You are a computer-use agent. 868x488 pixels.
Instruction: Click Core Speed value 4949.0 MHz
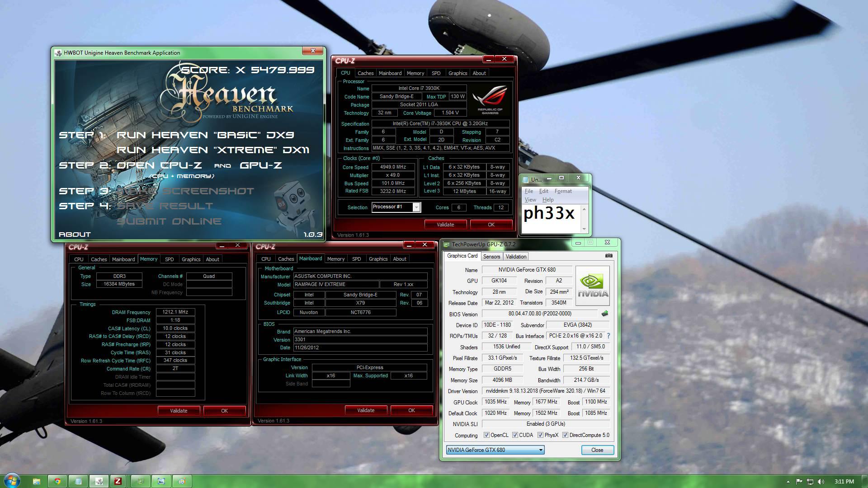click(393, 167)
